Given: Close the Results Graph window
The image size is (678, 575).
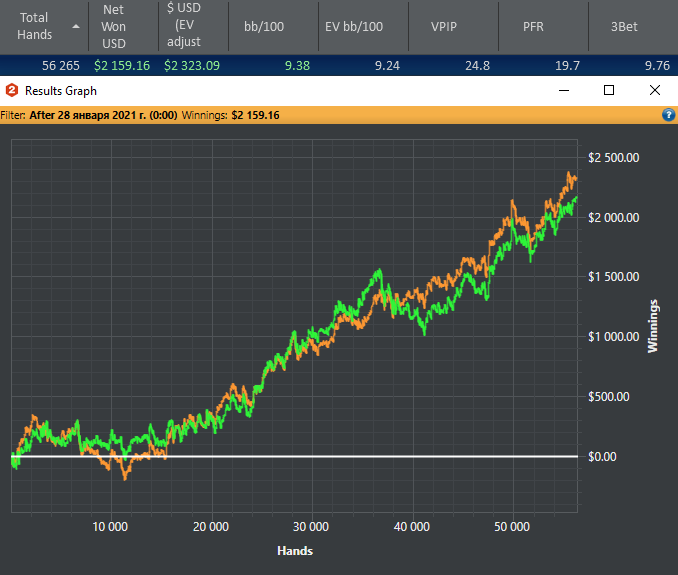Looking at the screenshot, I should tap(655, 90).
